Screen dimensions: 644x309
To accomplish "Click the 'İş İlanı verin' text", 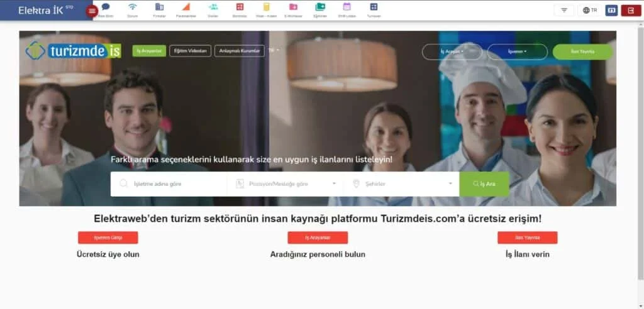I will click(x=528, y=254).
